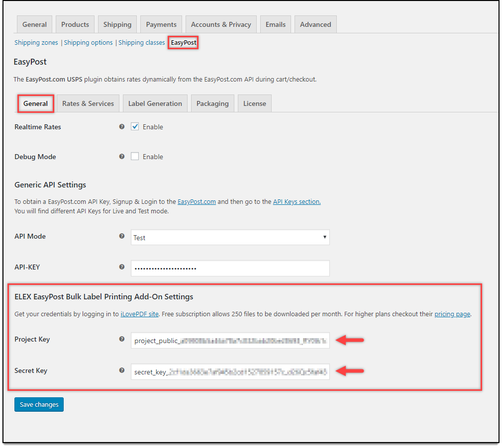Image resolution: width=502 pixels, height=448 pixels.
Task: Switch to the Label Generation tab
Action: pos(155,104)
